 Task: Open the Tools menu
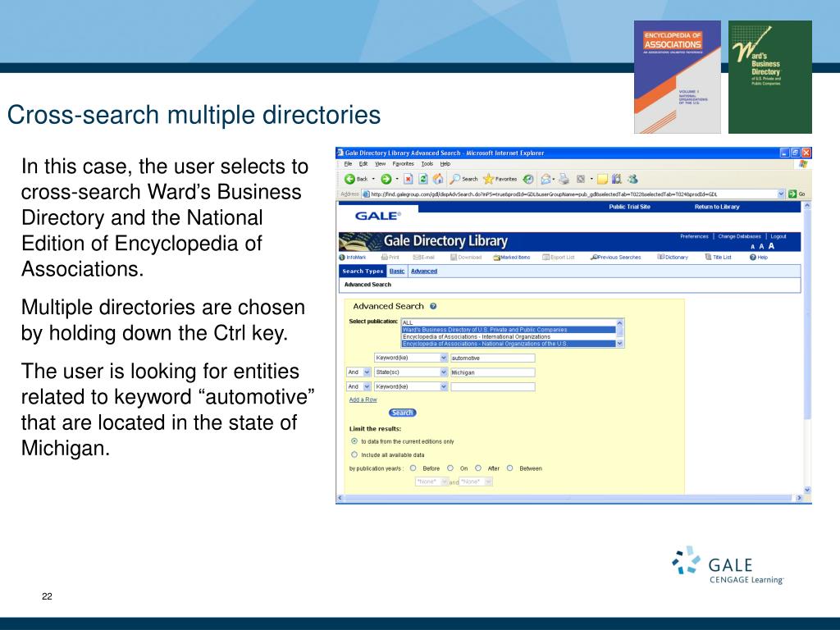[427, 164]
